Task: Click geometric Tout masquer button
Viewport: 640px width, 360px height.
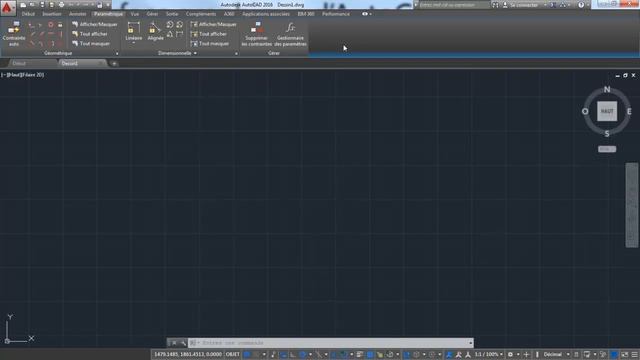Action: coord(91,44)
